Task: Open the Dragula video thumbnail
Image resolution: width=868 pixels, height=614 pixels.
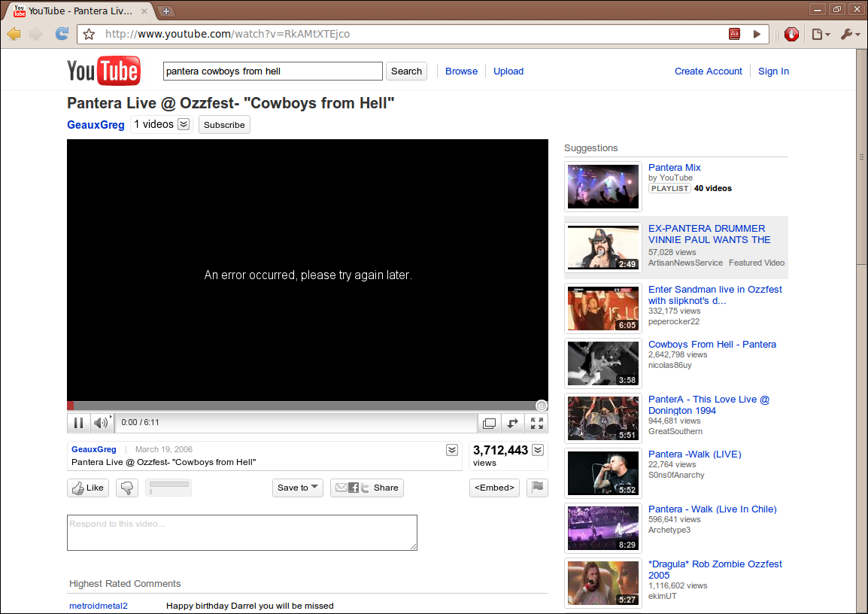Action: point(602,583)
